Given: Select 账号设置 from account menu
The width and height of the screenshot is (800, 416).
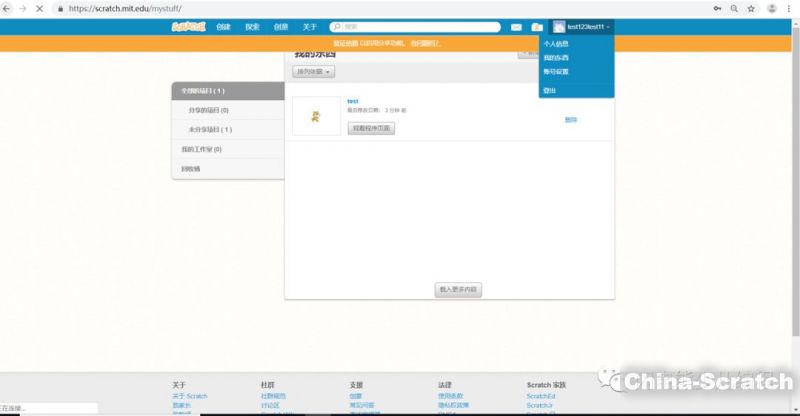Looking at the screenshot, I should tap(554, 71).
